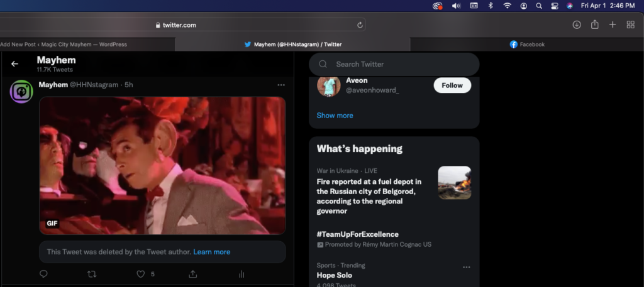The image size is (644, 287).
Task: Retweet the Mayhem GIF tweet
Action: click(x=92, y=274)
